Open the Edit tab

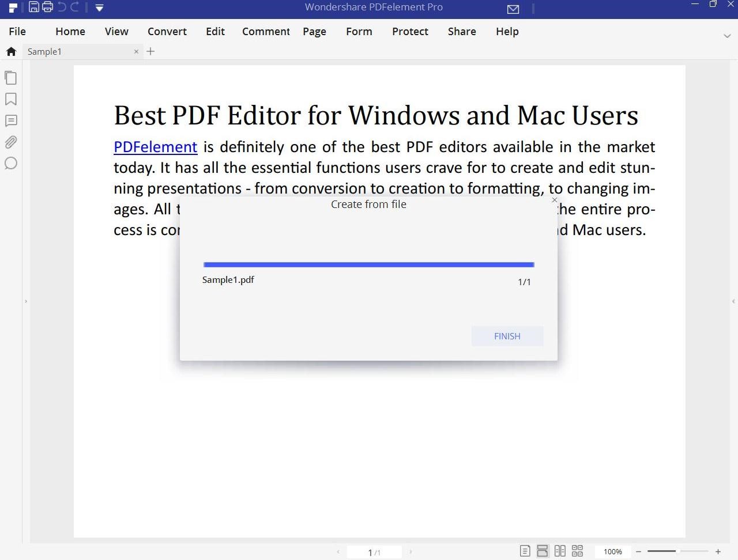coord(215,32)
